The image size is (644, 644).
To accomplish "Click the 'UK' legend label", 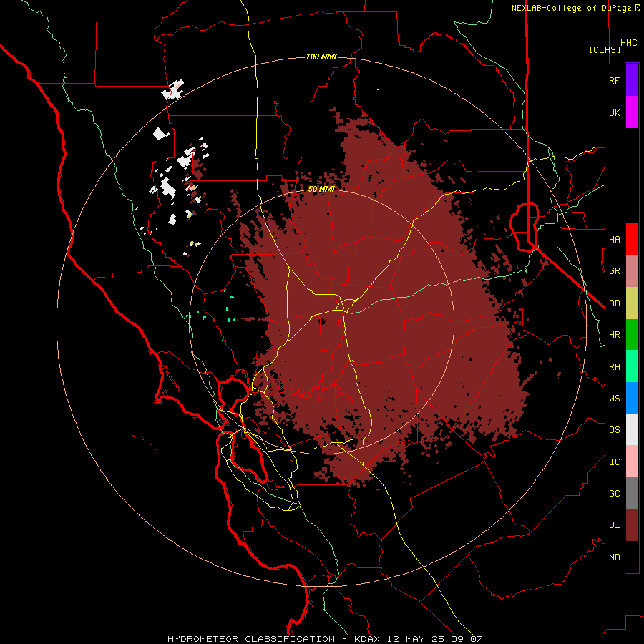I will coord(614,113).
